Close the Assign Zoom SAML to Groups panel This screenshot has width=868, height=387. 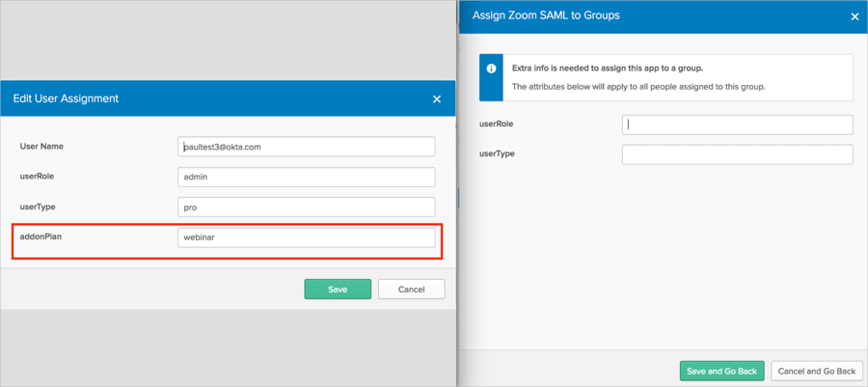(x=854, y=16)
